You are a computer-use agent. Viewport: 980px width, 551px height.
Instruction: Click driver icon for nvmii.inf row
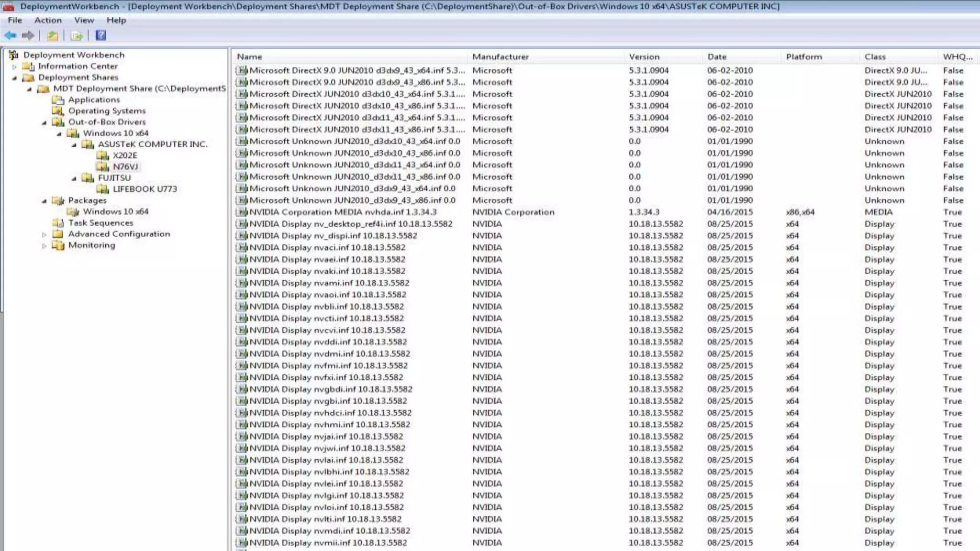click(x=243, y=543)
